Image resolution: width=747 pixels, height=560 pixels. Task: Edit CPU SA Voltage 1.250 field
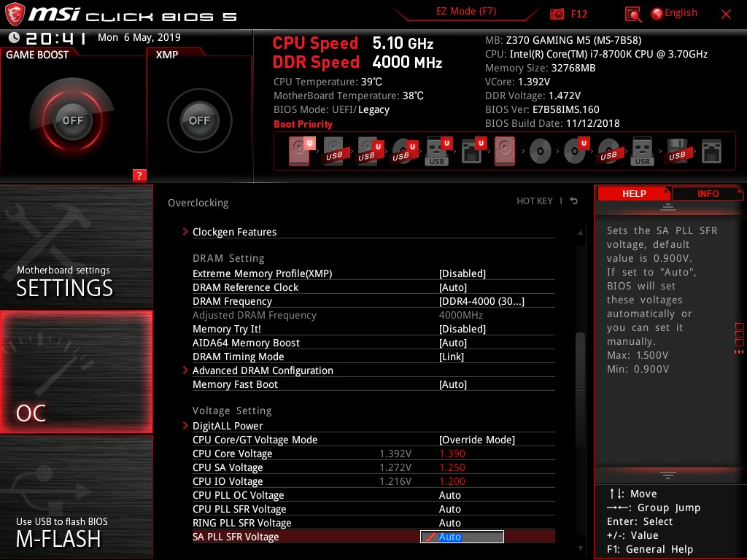click(452, 467)
